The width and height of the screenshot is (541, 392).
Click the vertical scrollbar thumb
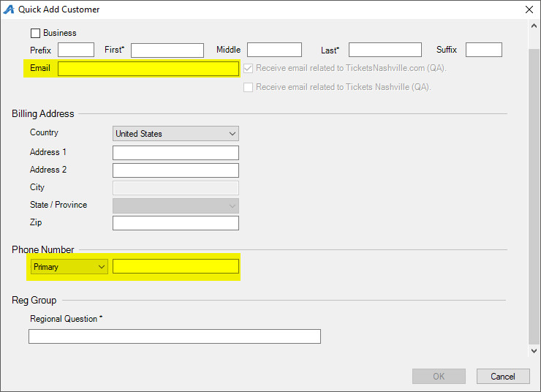pyautogui.click(x=534, y=197)
